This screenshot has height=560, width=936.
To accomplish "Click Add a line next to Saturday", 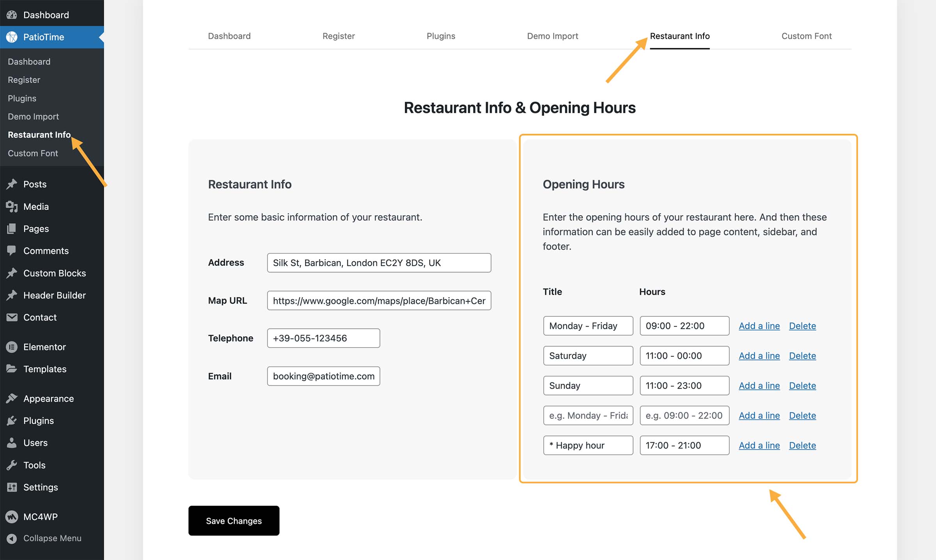I will 759,355.
